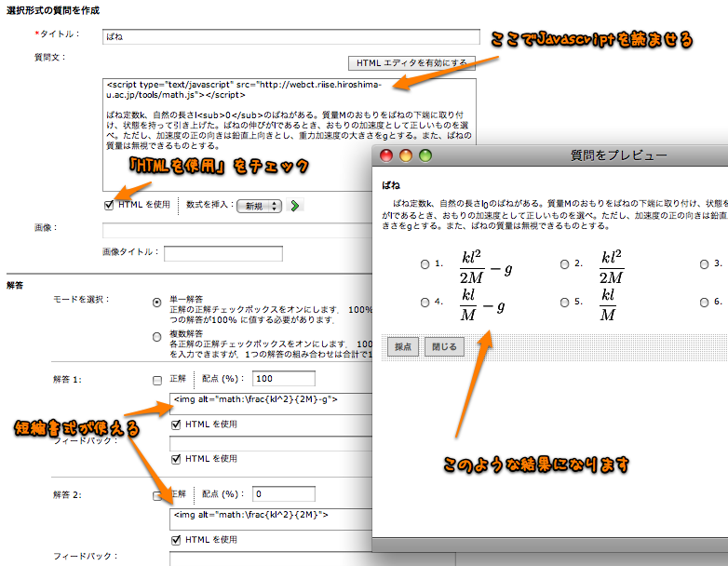Toggle HTML を使用 under the 解答 2 answer text

click(x=176, y=540)
